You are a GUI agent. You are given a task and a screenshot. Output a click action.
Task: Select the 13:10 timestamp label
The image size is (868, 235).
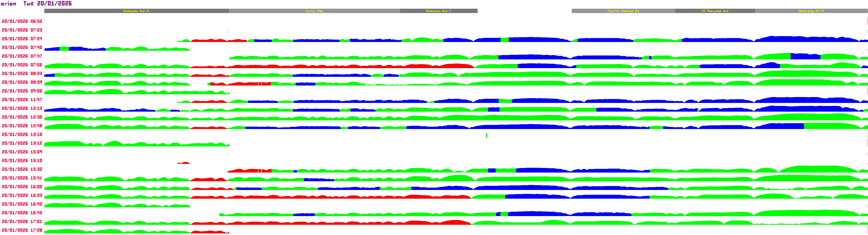click(x=22, y=134)
